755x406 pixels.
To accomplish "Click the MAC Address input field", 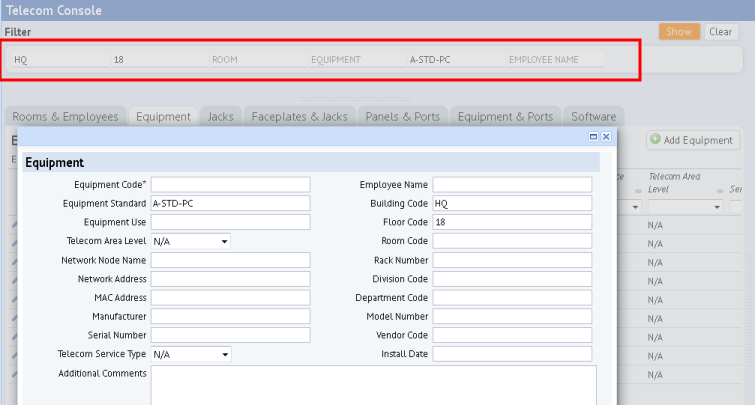I will point(230,298).
